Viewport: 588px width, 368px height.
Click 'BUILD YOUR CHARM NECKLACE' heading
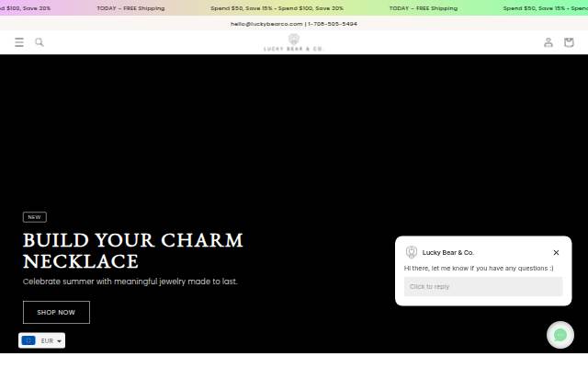(x=133, y=250)
